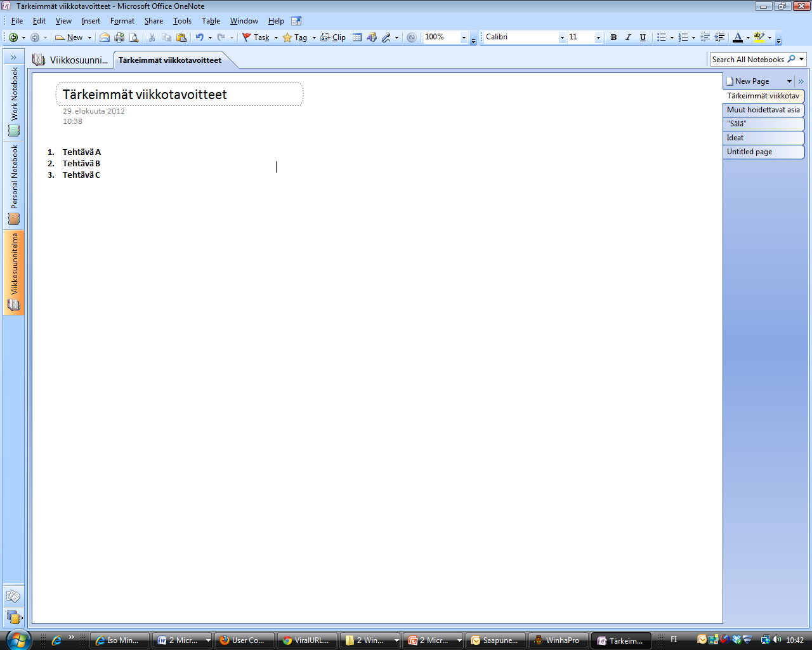
Task: Open the Work Notebook in the sidebar
Action: pyautogui.click(x=14, y=102)
